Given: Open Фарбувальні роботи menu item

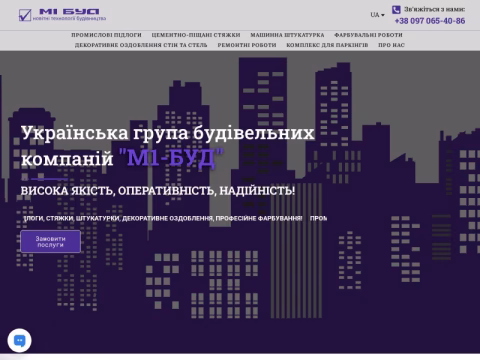Looking at the screenshot, I should [368, 35].
